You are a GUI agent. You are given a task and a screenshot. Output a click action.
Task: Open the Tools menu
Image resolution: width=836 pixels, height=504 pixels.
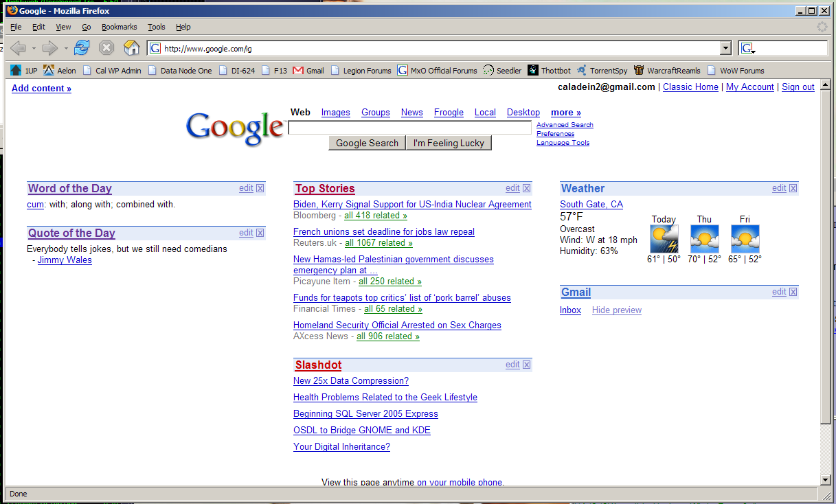(157, 27)
